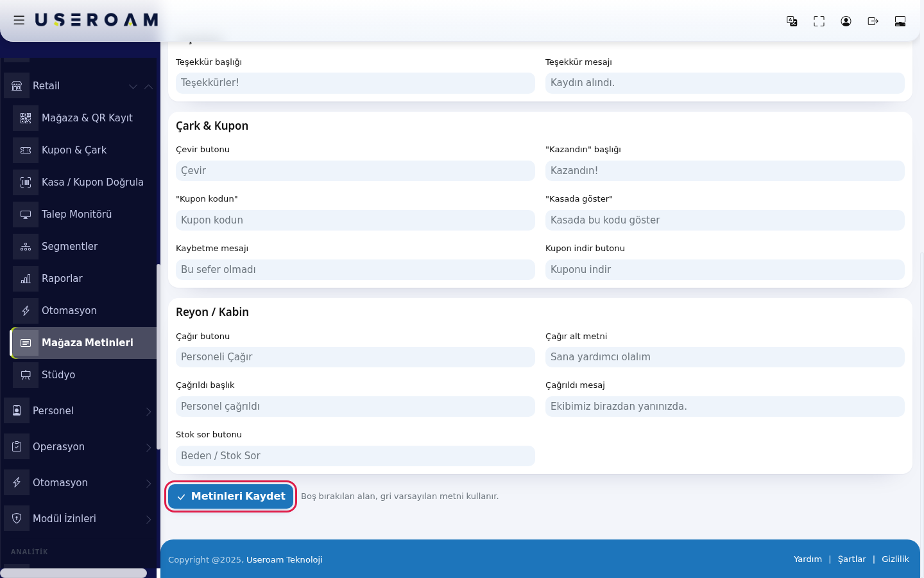Click the Mağaza Metinleri text icon
Screen dimensions: 924x578
click(26, 343)
